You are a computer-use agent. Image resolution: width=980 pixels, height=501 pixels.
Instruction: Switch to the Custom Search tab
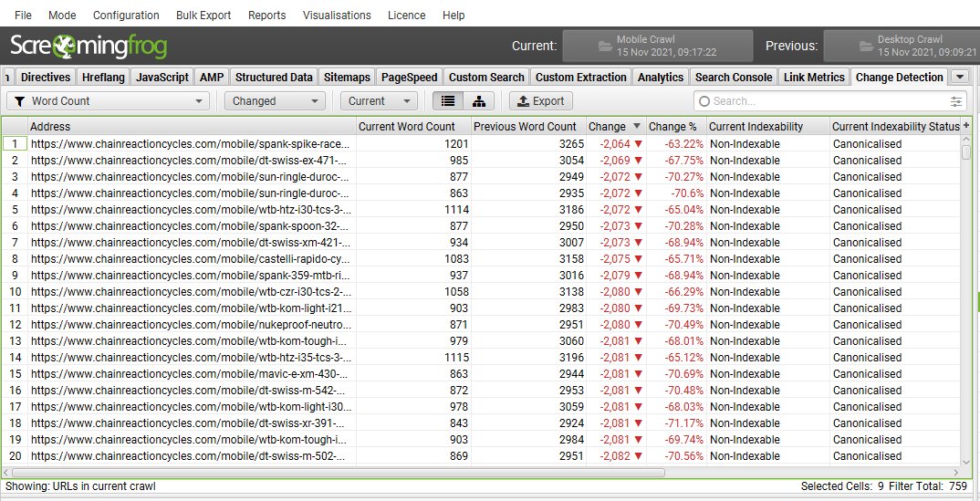pyautogui.click(x=486, y=78)
